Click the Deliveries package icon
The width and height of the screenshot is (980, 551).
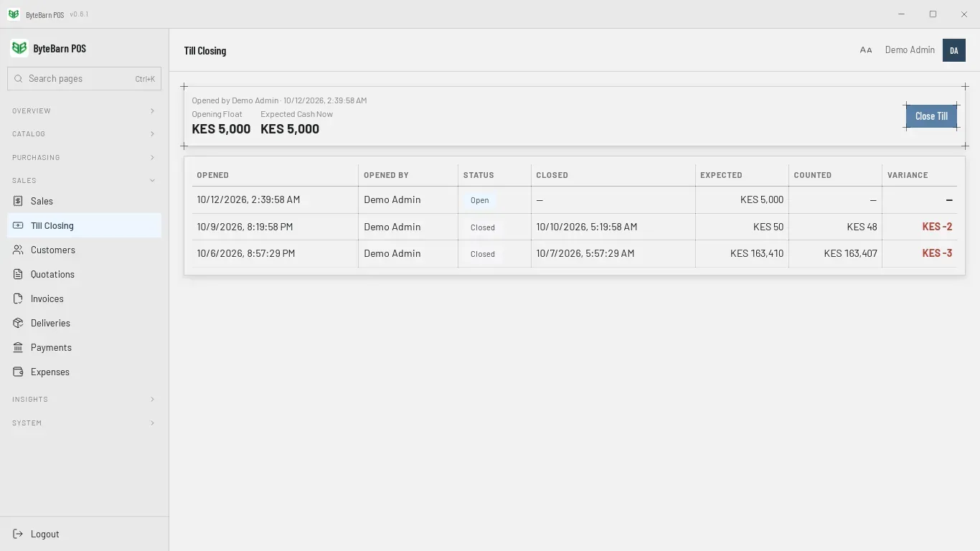coord(18,323)
